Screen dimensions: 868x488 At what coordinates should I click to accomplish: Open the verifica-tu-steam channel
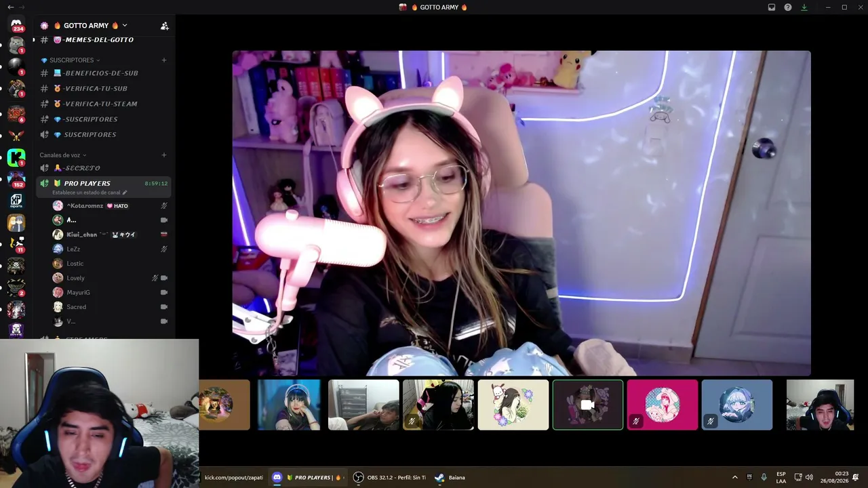[x=104, y=104]
